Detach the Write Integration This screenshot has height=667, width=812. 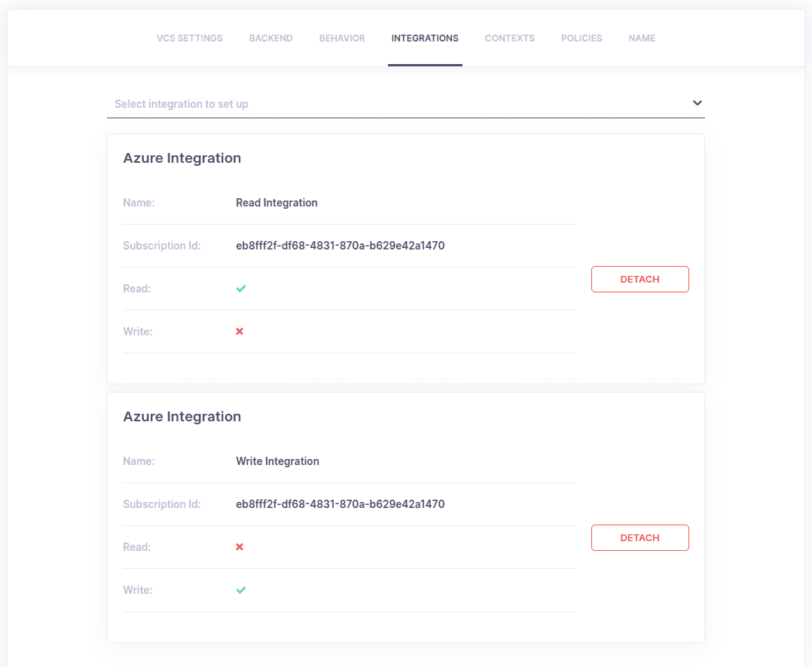(640, 537)
